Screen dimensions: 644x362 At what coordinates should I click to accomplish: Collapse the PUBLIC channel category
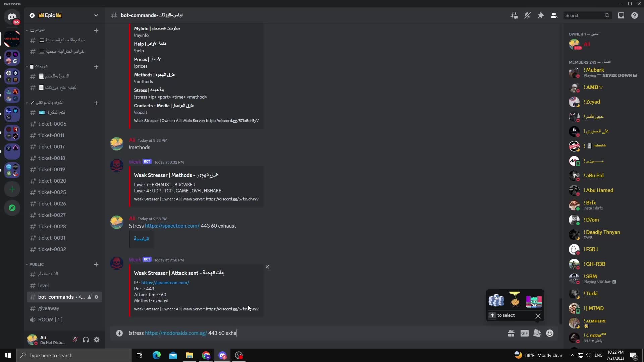pos(36,264)
